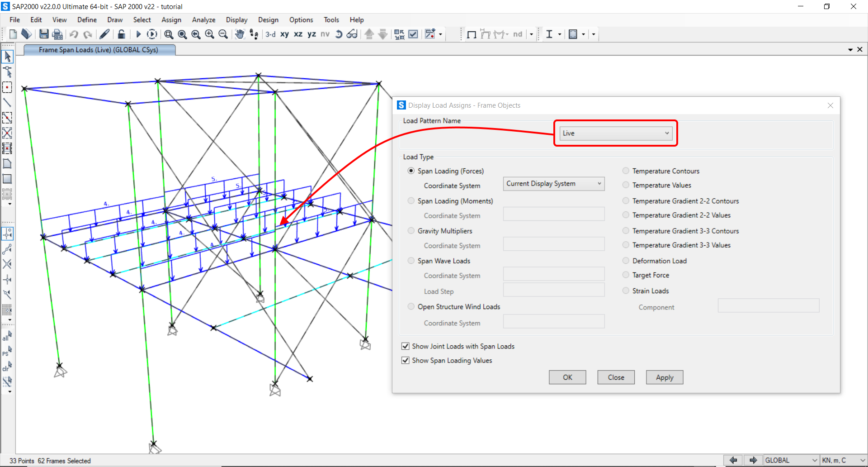The height and width of the screenshot is (467, 868).
Task: Open the Load Pattern Name dropdown
Action: click(615, 133)
